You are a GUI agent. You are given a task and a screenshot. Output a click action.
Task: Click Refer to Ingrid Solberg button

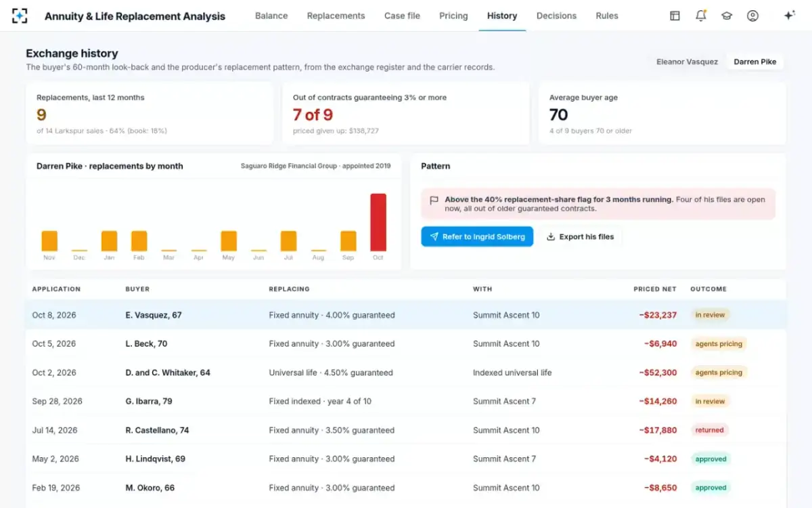pyautogui.click(x=477, y=236)
